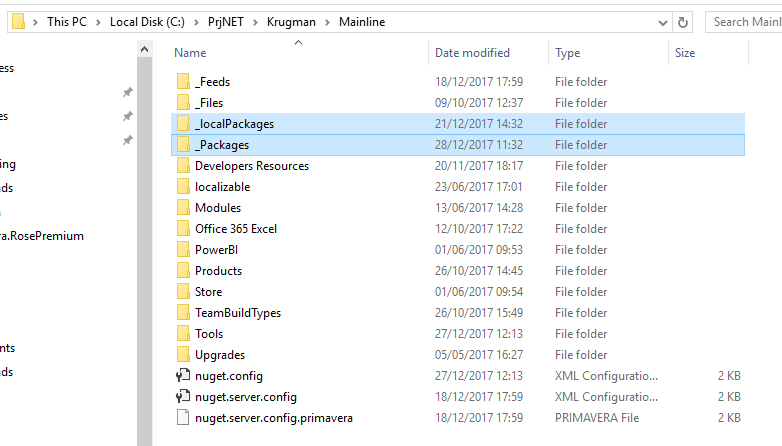This screenshot has width=782, height=446.
Task: Select the RosePremium item in navigation pane
Action: [42, 235]
